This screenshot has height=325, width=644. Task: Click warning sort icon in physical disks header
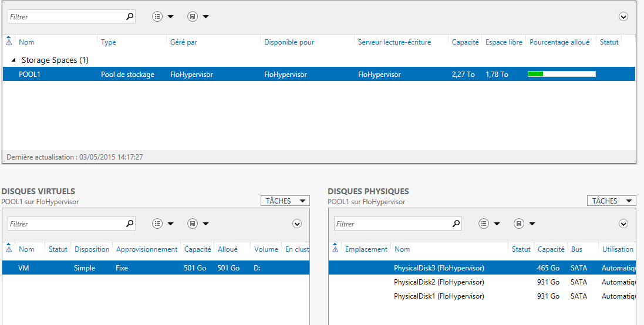click(336, 249)
